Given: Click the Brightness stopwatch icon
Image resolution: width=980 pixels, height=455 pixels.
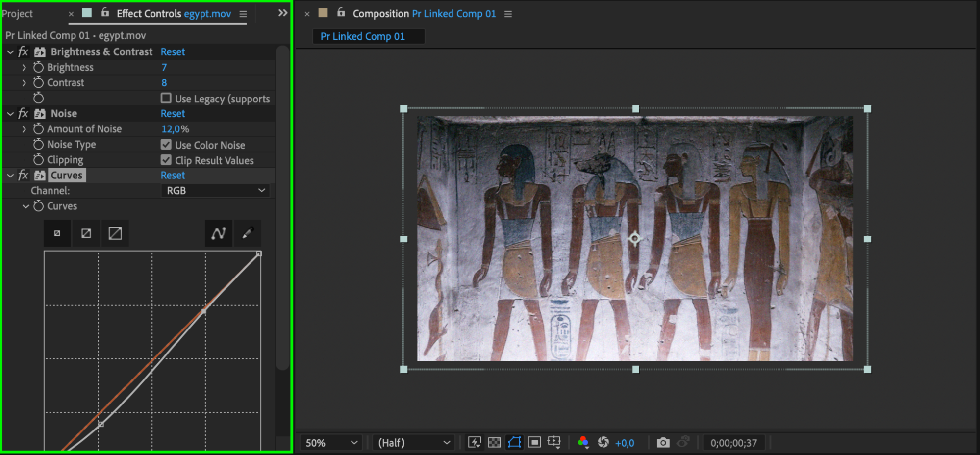Looking at the screenshot, I should (x=38, y=67).
